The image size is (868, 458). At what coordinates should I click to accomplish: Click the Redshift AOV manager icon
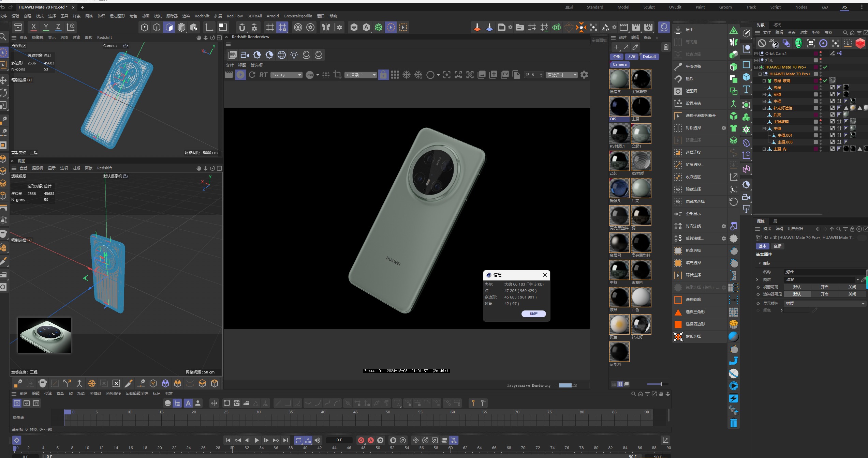click(233, 55)
